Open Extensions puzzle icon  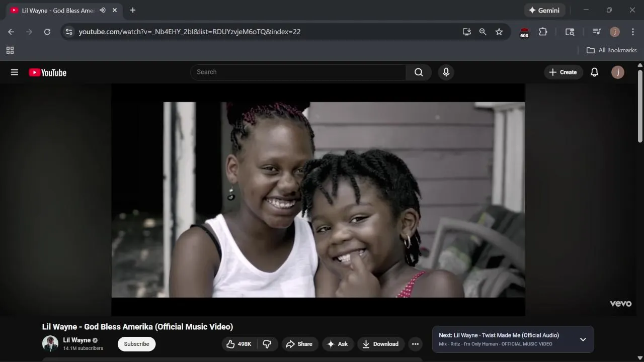(x=543, y=32)
